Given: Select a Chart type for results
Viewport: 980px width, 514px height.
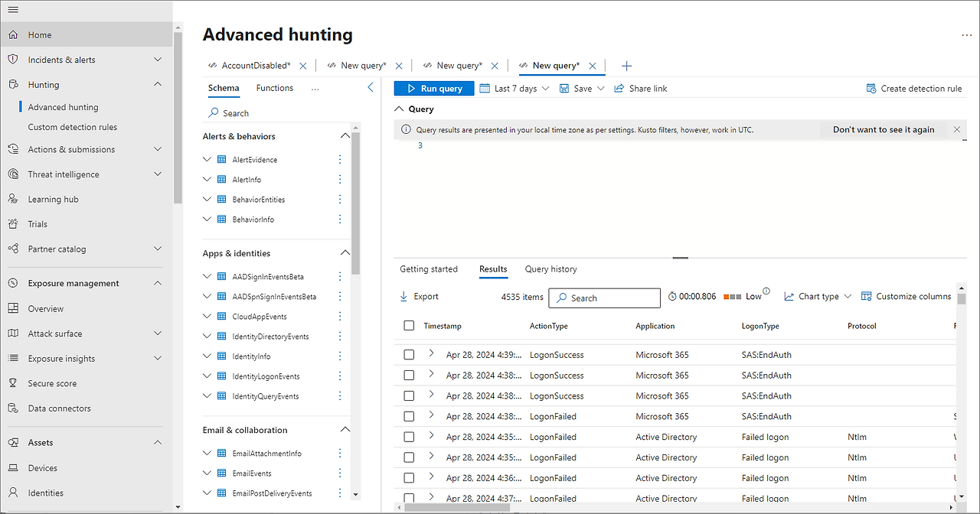Looking at the screenshot, I should point(815,296).
